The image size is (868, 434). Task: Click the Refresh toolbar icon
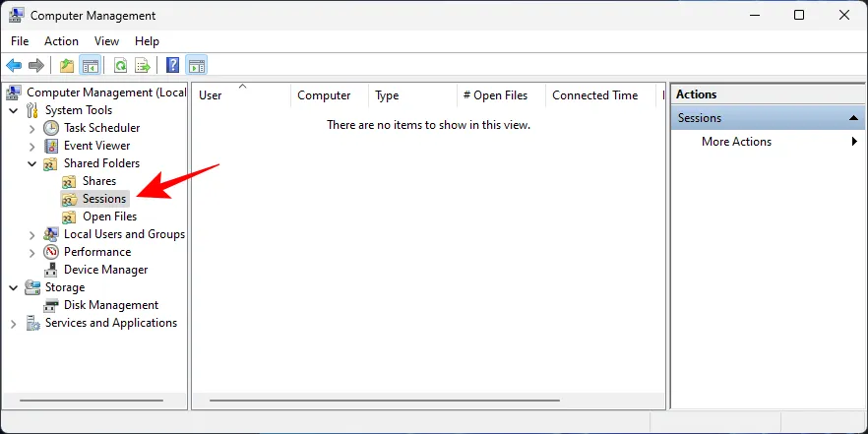(120, 66)
